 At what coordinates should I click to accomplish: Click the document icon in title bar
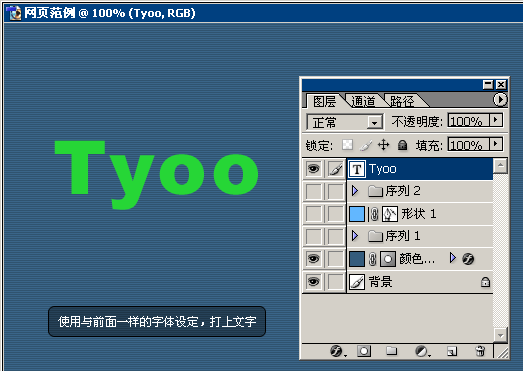tap(14, 13)
